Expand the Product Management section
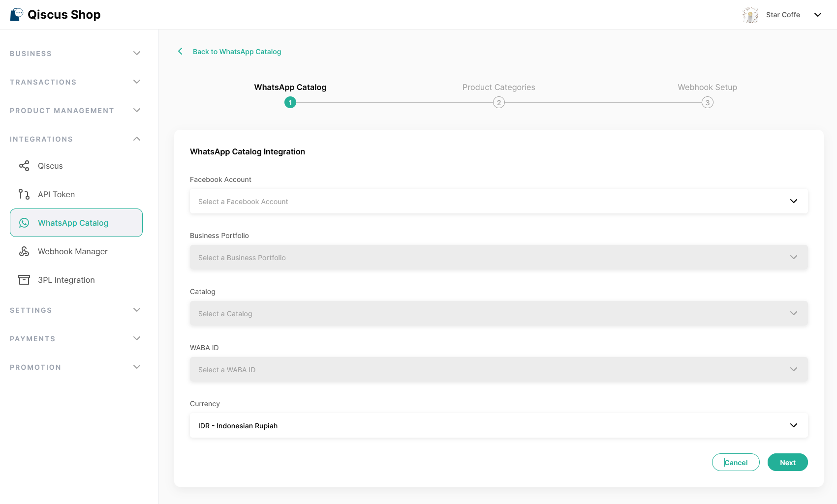837x504 pixels. click(x=137, y=110)
